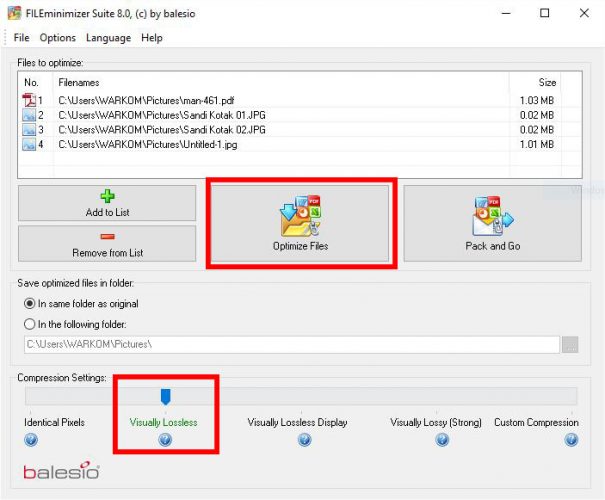The height and width of the screenshot is (500, 605).
Task: Select file man-461.pdf in the list
Action: (x=146, y=101)
